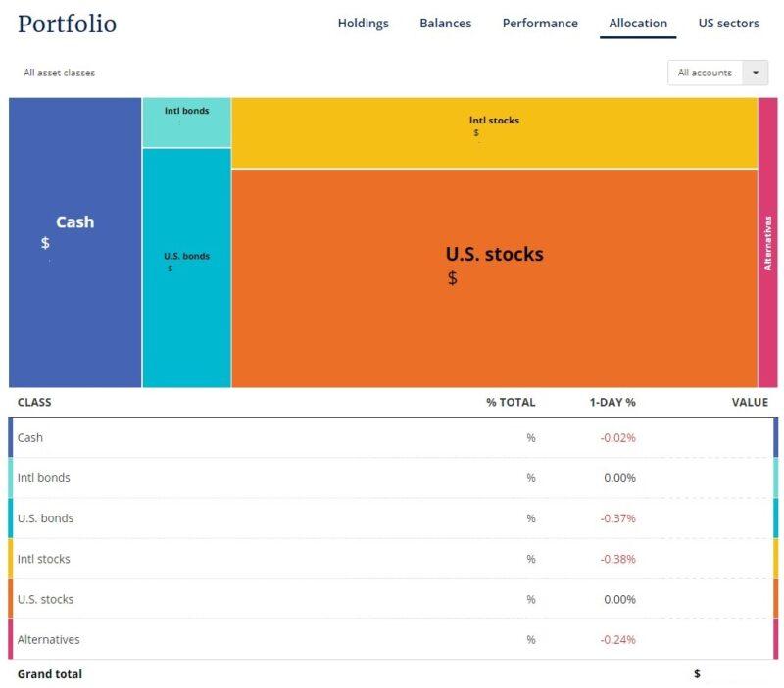Image resolution: width=784 pixels, height=688 pixels.
Task: Sort by the VALUE column header
Action: coord(750,402)
